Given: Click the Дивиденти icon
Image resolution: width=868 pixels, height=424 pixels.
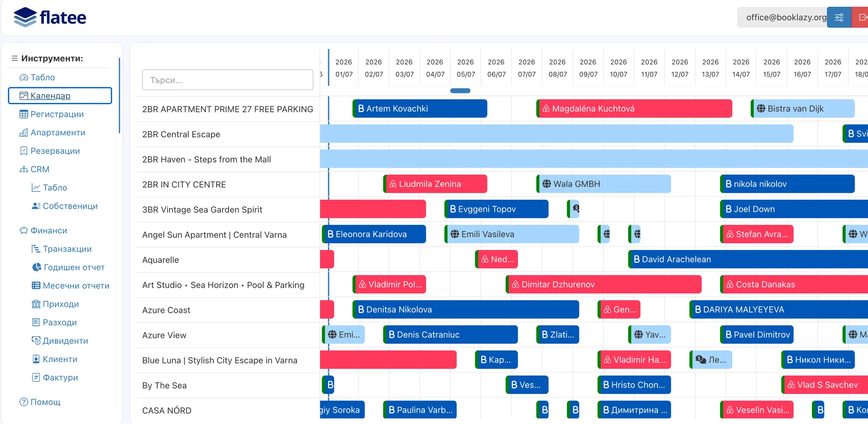Looking at the screenshot, I should tap(36, 340).
